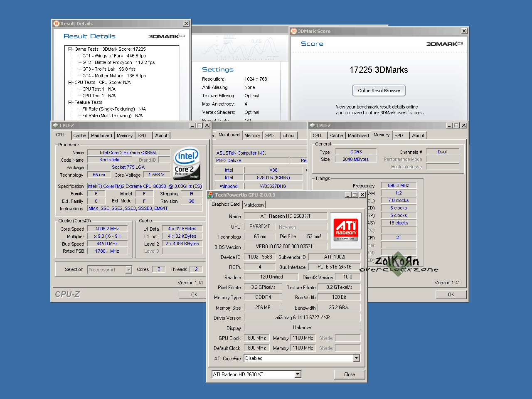The height and width of the screenshot is (399, 532).
Task: Click the Result Details window title icon
Action: 57,24
